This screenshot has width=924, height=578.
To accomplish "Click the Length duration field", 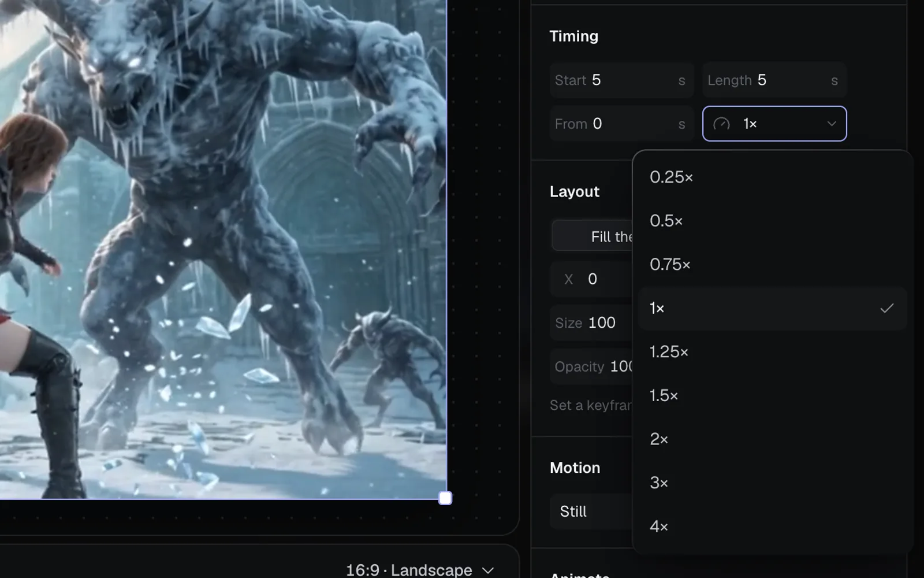I will pyautogui.click(x=774, y=80).
